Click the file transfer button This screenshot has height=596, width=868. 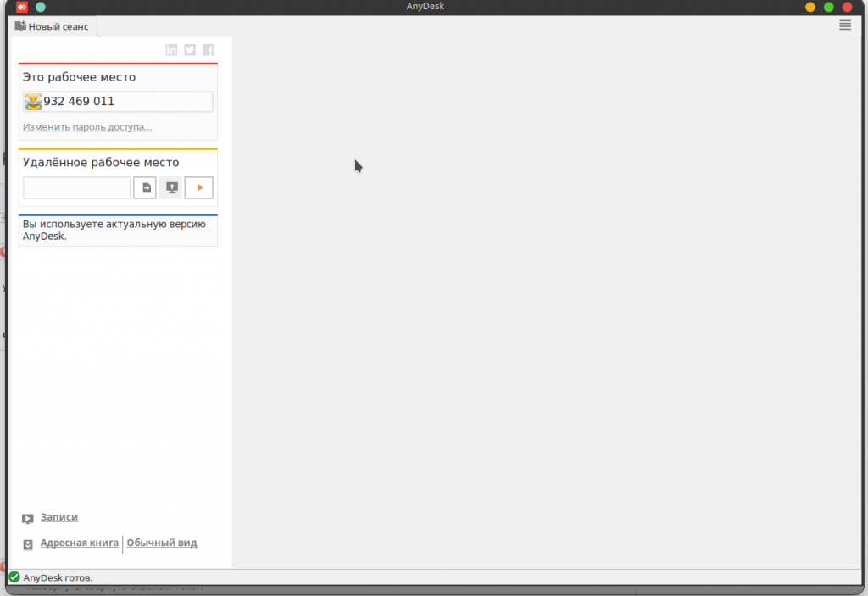145,187
